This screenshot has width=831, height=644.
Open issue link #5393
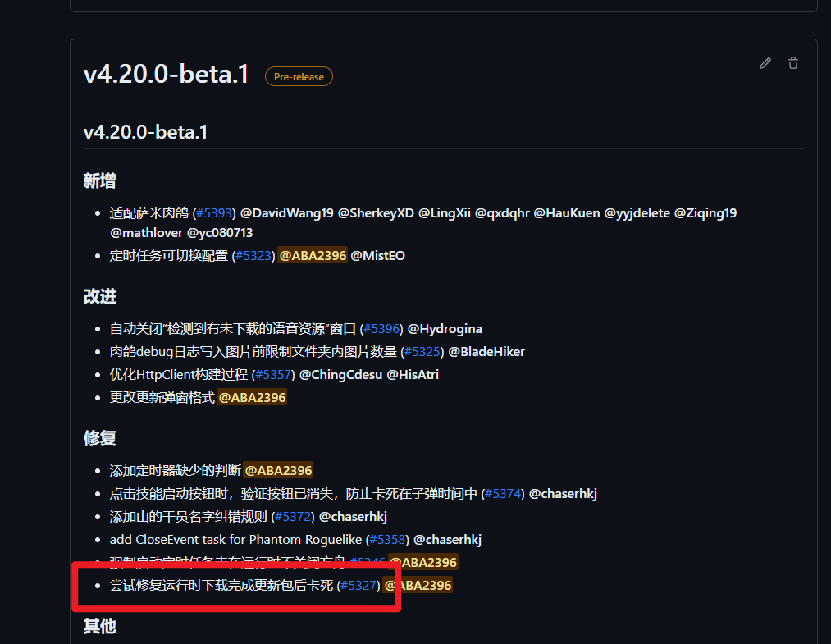tap(214, 212)
